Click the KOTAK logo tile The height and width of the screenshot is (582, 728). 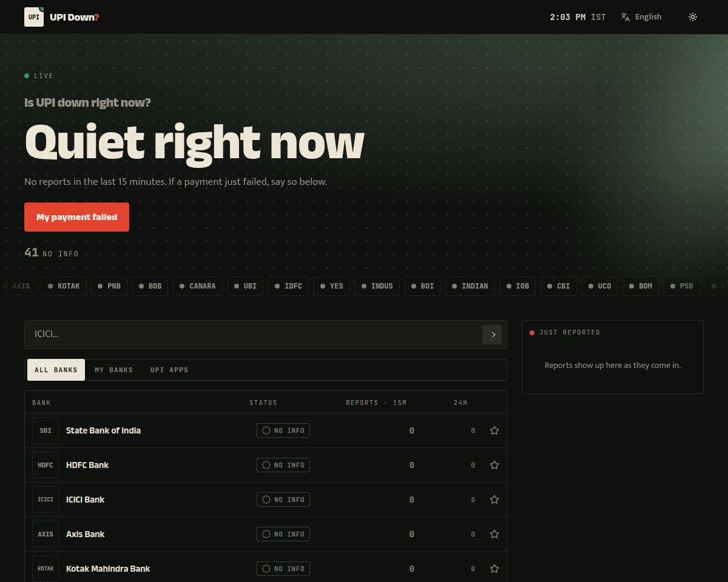[x=45, y=569]
